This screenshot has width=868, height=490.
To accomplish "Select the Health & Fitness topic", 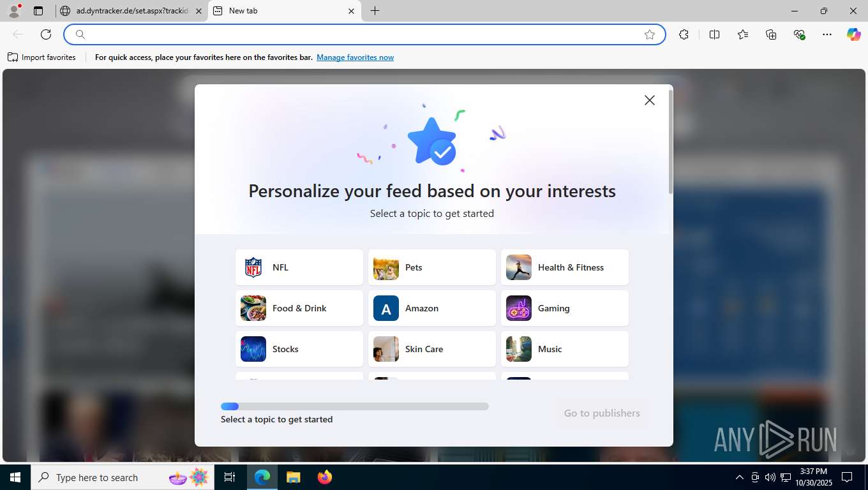I will click(x=565, y=267).
